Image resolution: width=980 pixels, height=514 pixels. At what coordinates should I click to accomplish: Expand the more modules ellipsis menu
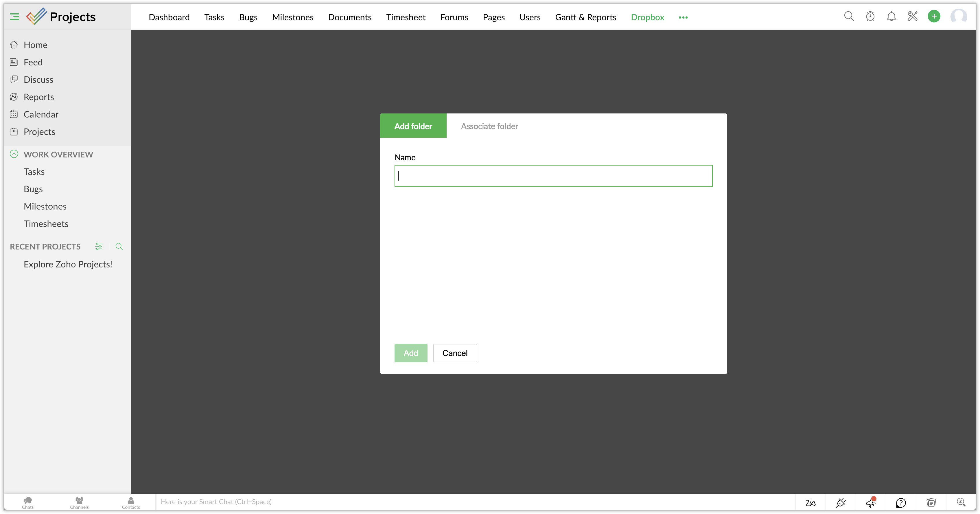coord(683,18)
